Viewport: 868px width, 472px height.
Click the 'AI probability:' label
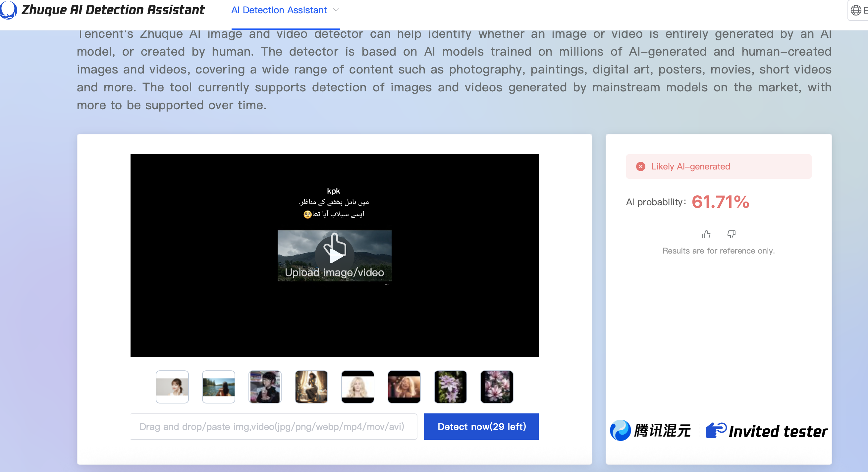point(656,202)
